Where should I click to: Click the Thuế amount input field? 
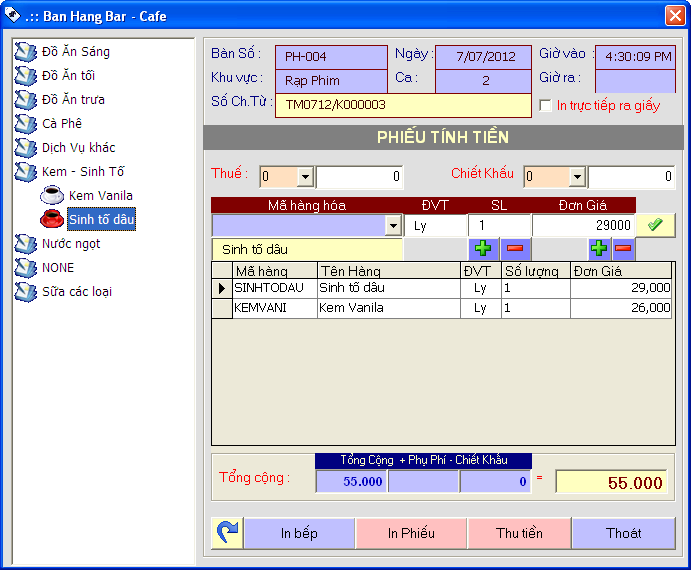359,177
